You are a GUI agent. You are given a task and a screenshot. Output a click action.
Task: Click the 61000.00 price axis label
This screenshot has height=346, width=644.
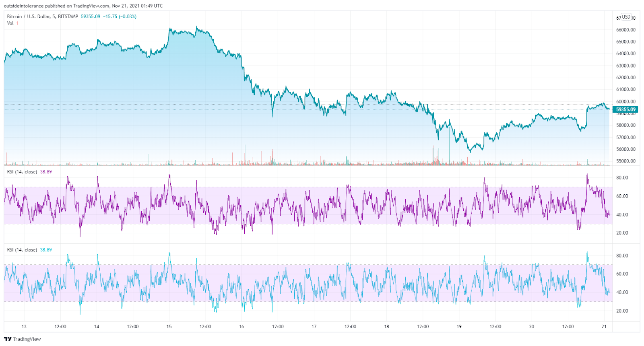click(626, 89)
